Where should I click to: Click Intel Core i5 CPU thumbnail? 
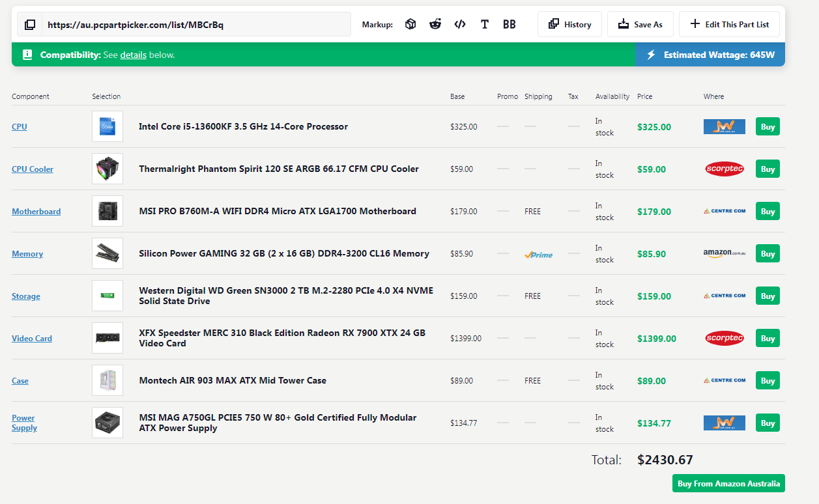[x=108, y=126]
